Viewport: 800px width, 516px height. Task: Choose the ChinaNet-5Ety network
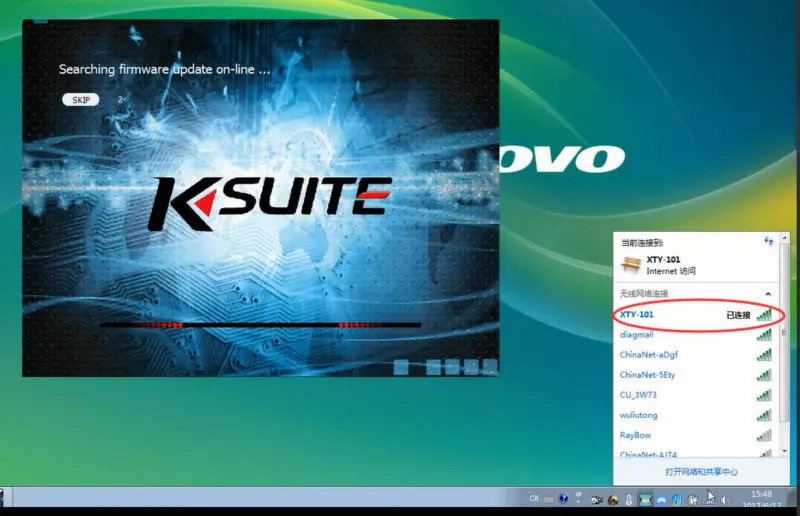pos(696,375)
